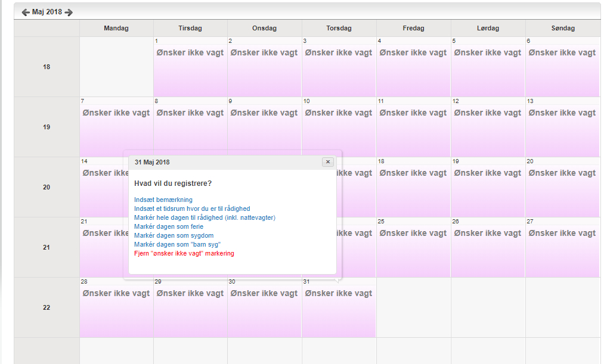Viewport: 604px width, 364px height.
Task: Close the 31 Maj 2018 popup
Action: tap(328, 162)
